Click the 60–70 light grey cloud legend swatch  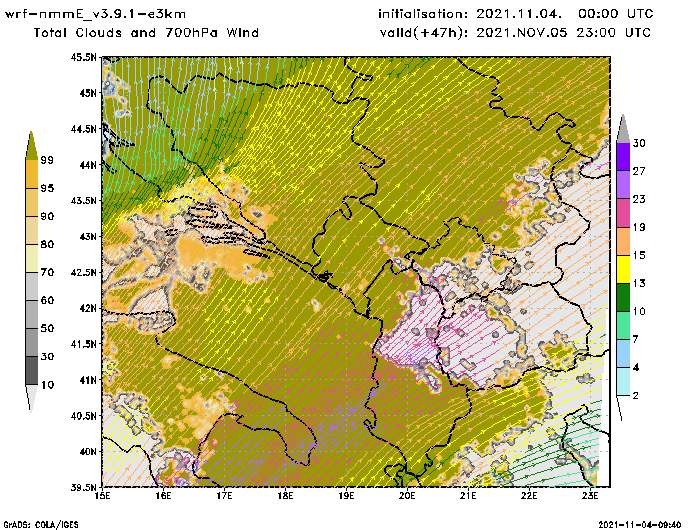[32, 287]
